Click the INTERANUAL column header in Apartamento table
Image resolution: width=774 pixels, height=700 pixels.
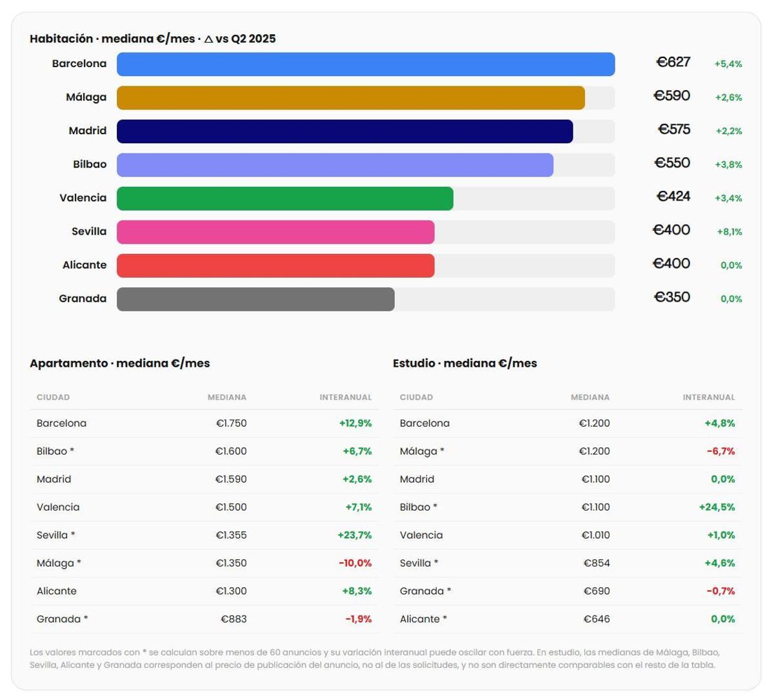coord(346,398)
